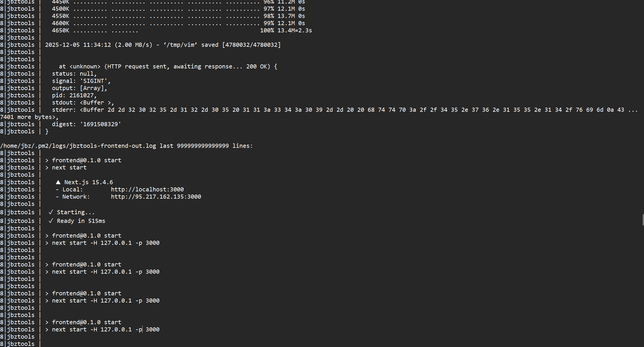Click the output: [Array] entry
Image resolution: width=644 pixels, height=347 pixels.
click(79, 88)
